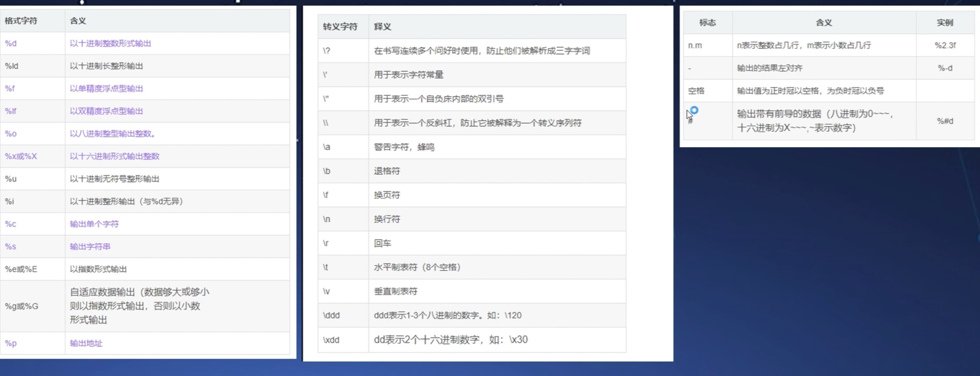The width and height of the screenshot is (980, 376).
Task: Select the '警告字符，蜂鸣' text
Action: (x=404, y=147)
